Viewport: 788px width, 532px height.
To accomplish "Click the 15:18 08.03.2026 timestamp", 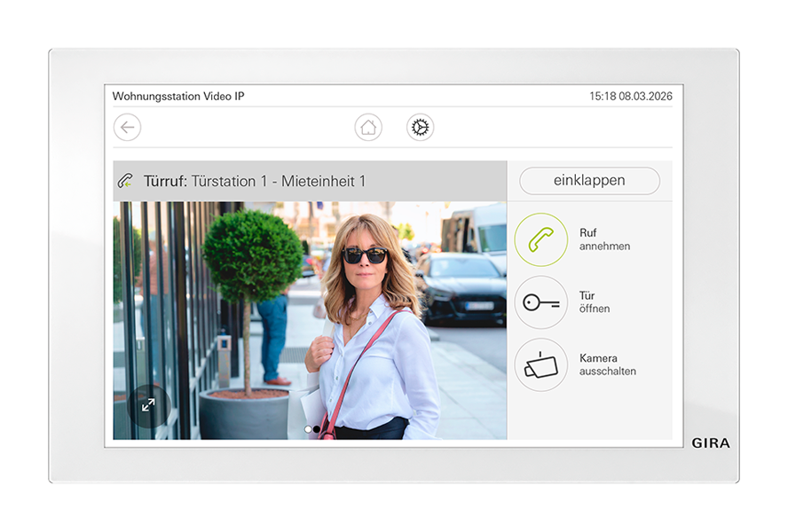I will (x=631, y=97).
